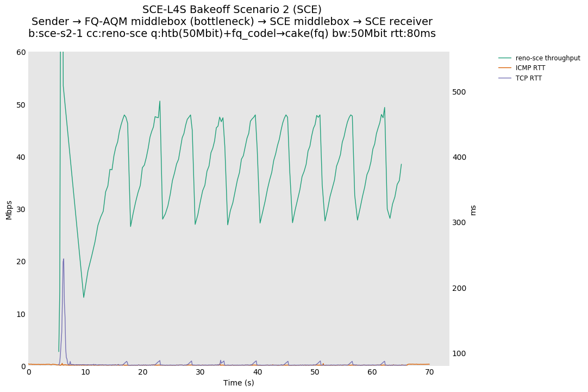Click purple line swatch beside TCP RTT

coord(505,78)
